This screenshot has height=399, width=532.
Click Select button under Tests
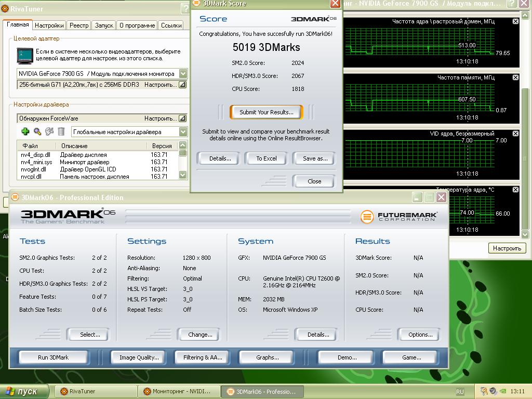(x=89, y=335)
